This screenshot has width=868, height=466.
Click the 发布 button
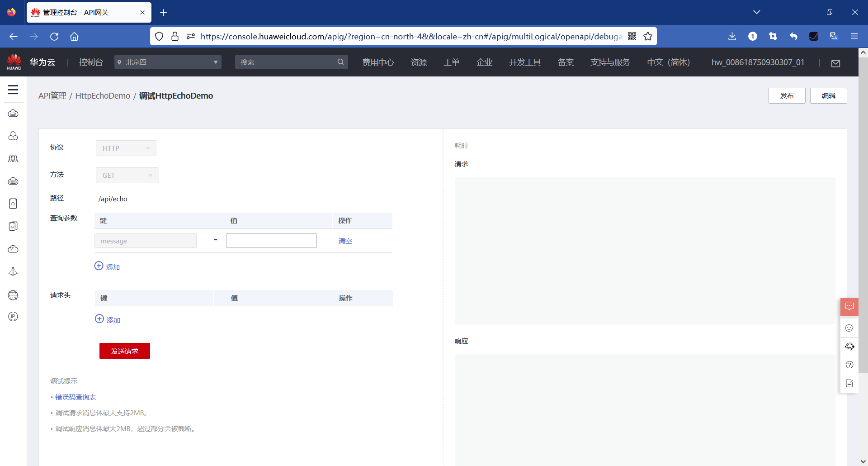click(x=787, y=95)
